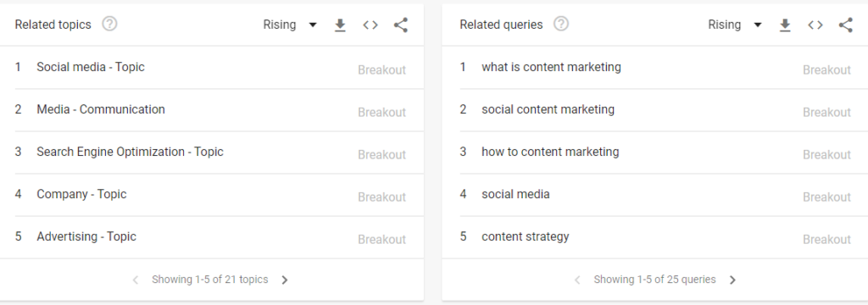Open embed code for Related topics

[x=370, y=25]
